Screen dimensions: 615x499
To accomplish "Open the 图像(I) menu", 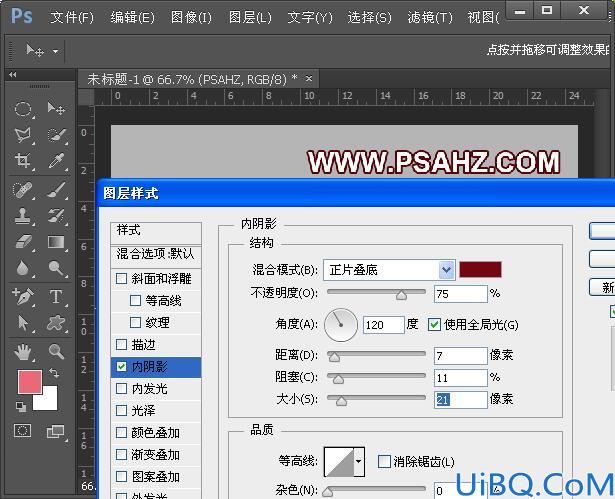I will tap(191, 17).
